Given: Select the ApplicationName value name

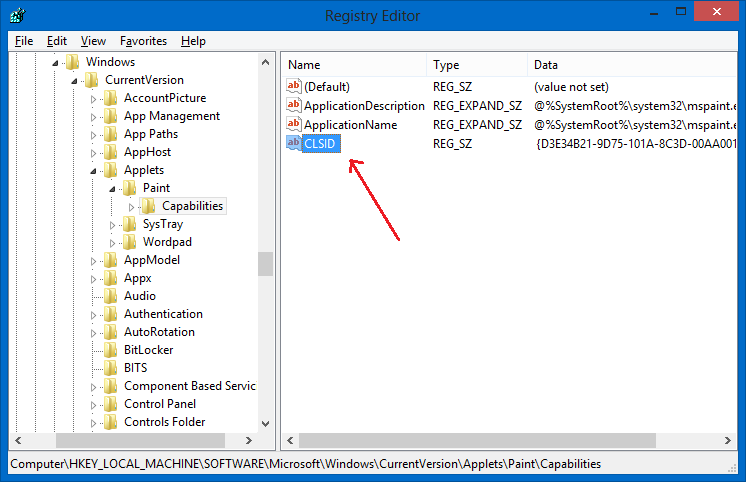Looking at the screenshot, I should (x=351, y=125).
